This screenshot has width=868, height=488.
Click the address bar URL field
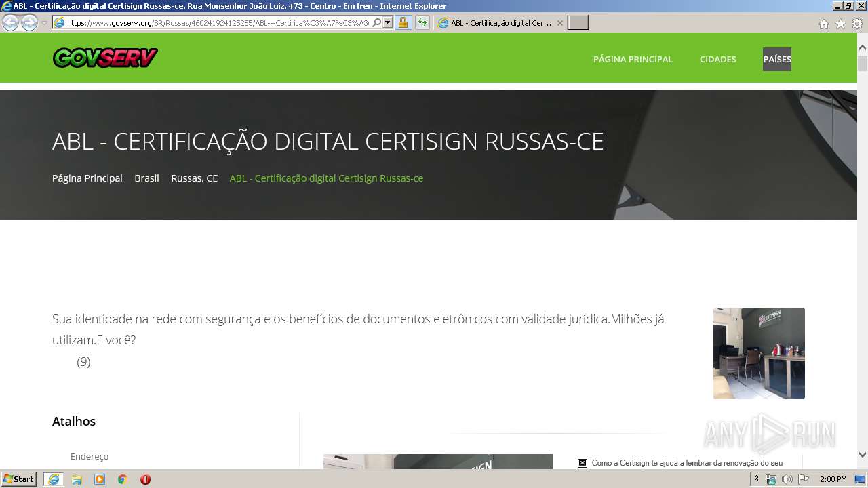tap(217, 23)
